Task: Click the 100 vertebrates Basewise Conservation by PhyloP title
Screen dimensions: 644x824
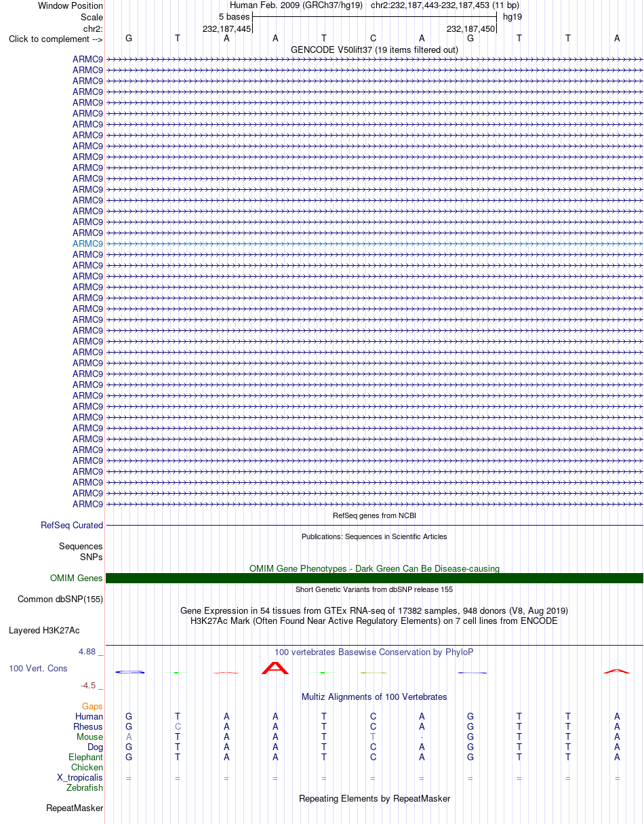Action: [x=374, y=652]
